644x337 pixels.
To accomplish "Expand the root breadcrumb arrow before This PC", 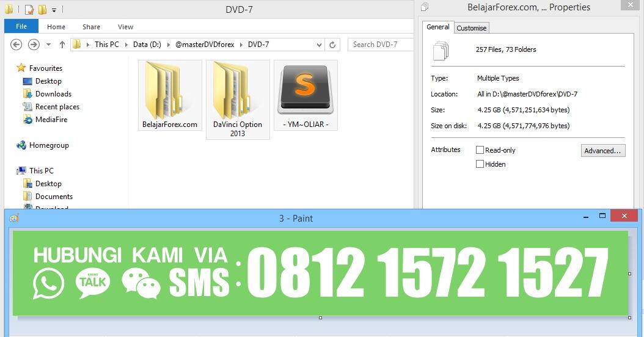I will (88, 45).
